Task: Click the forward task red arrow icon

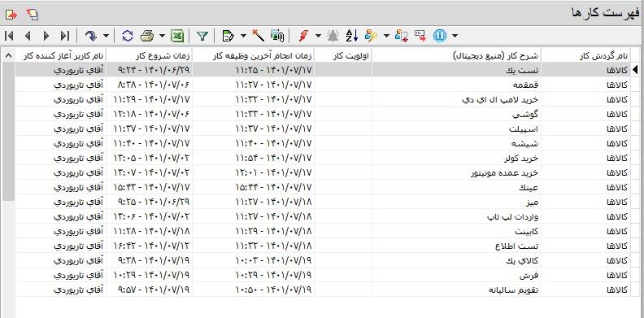Action: click(x=420, y=36)
